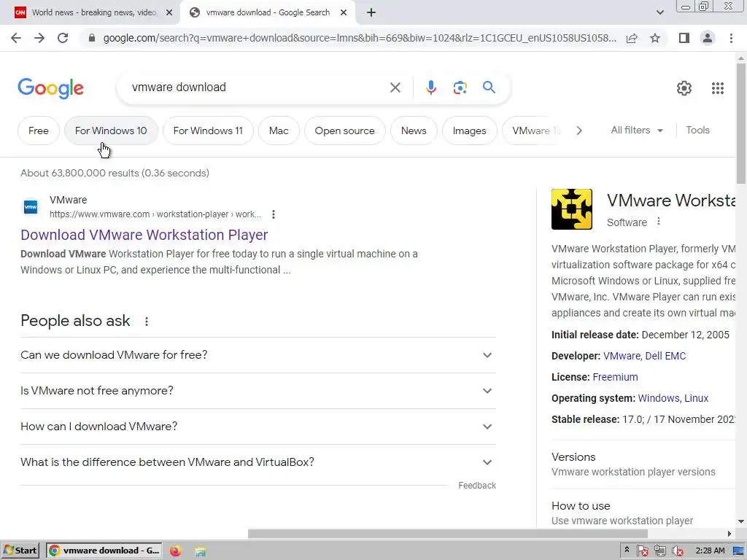Click the network tray icon
Image resolution: width=747 pixels, height=560 pixels.
[659, 551]
